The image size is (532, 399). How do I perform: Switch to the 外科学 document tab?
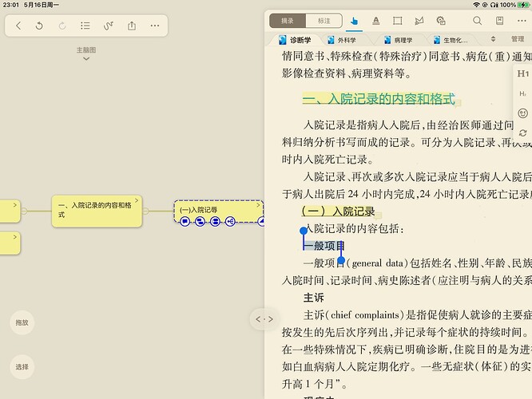(342, 40)
